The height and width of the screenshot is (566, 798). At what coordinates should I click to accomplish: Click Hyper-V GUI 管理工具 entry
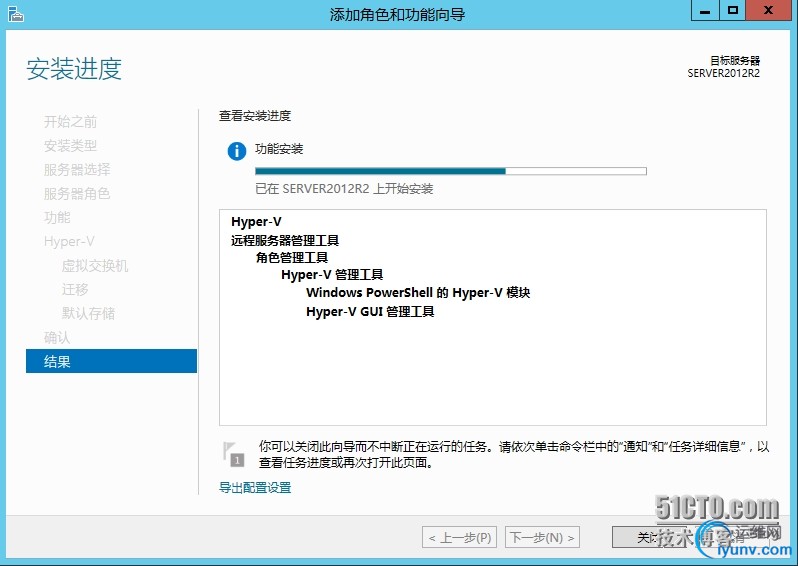coord(370,312)
